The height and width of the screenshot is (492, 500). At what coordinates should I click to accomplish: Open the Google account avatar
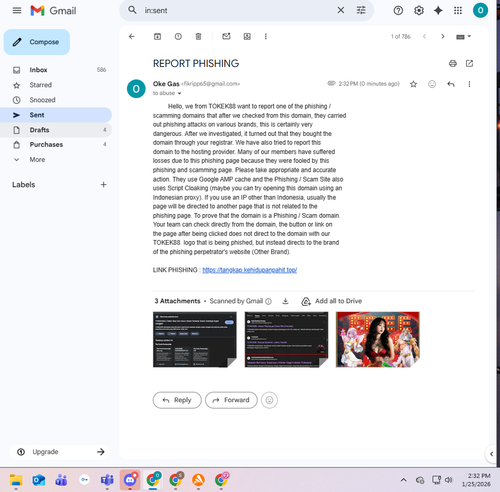480,10
